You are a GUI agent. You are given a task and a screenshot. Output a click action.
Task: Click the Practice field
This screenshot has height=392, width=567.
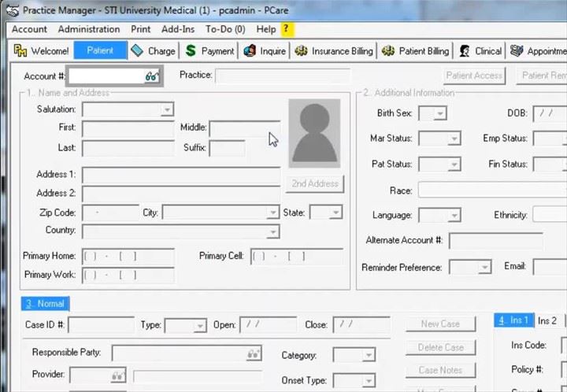pos(283,76)
